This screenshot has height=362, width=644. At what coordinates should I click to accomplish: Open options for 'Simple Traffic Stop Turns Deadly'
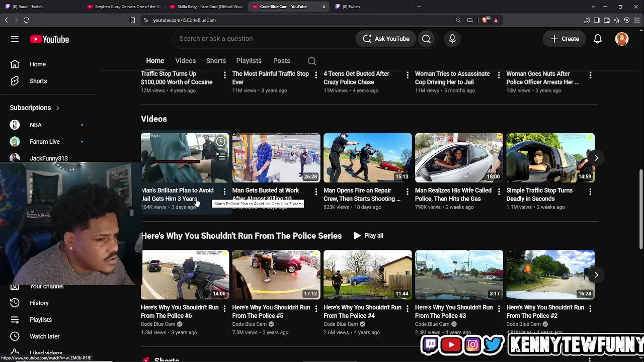tap(590, 192)
